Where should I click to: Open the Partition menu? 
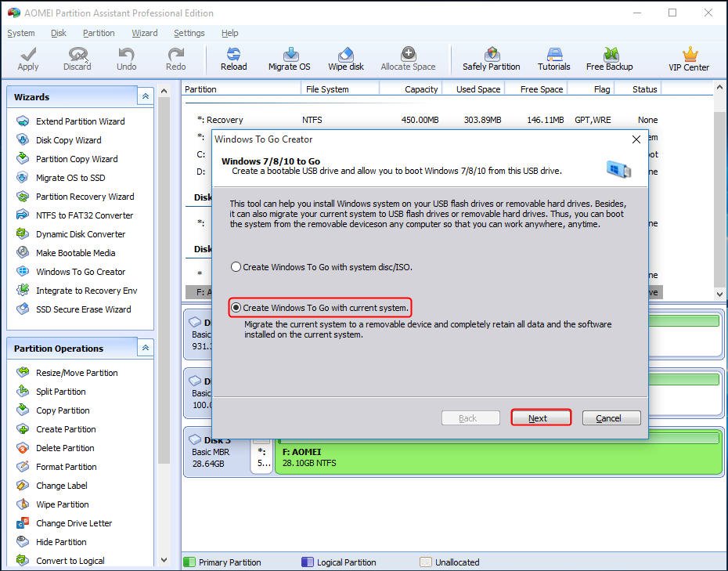99,33
